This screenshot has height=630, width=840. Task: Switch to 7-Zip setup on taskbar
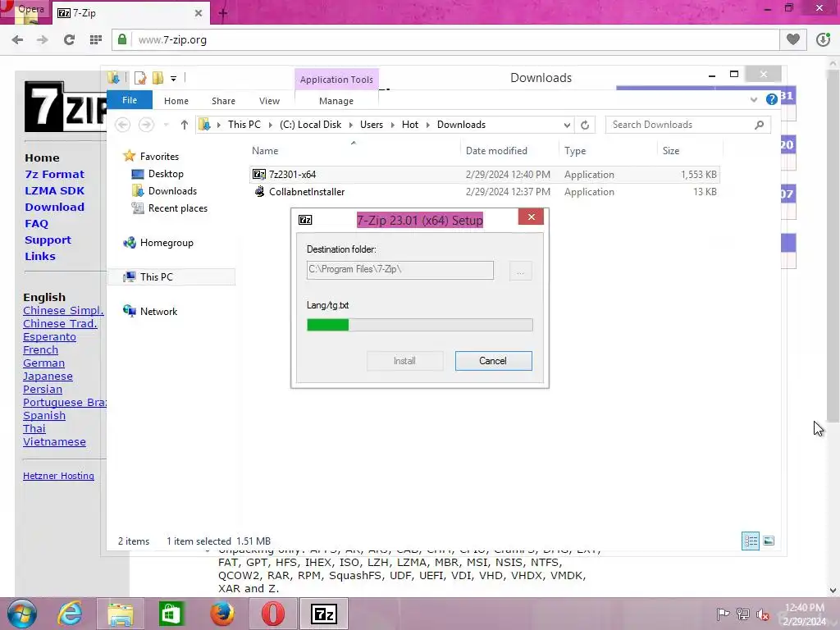pos(323,614)
